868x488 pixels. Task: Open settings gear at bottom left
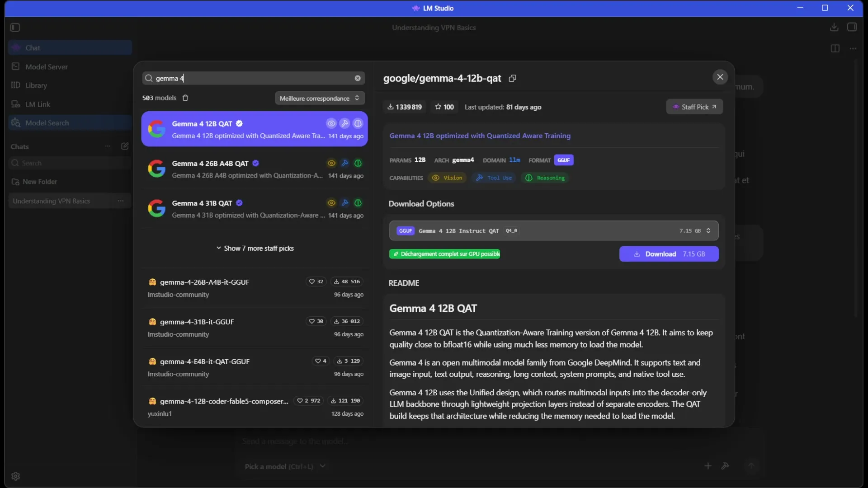pos(15,476)
